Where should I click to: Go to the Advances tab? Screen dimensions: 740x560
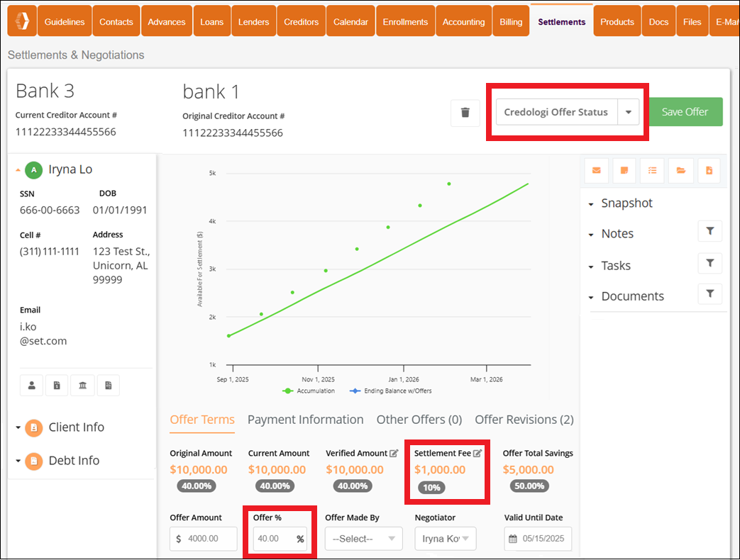click(x=167, y=21)
